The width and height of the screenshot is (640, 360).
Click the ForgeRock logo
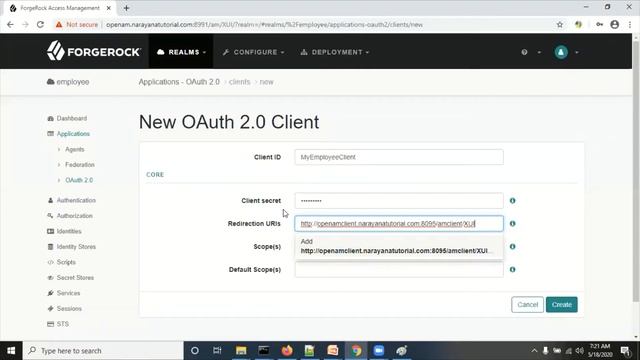93,51
